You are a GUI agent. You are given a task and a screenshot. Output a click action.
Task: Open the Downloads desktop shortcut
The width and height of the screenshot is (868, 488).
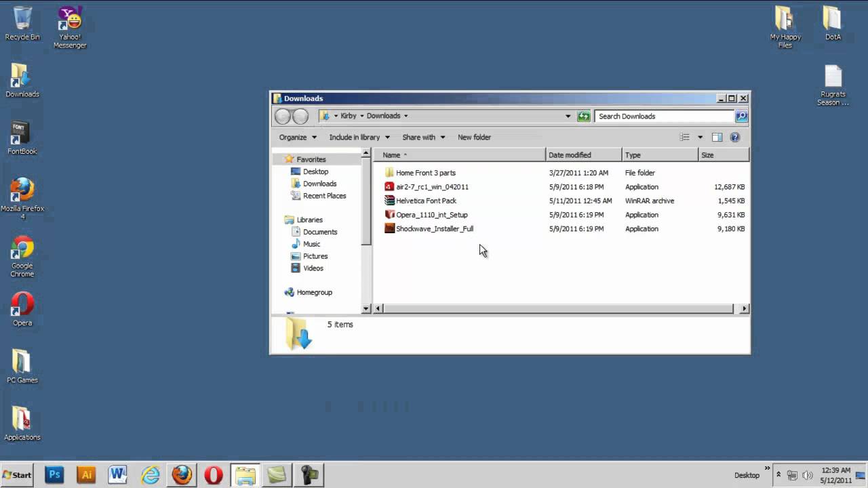coord(22,81)
